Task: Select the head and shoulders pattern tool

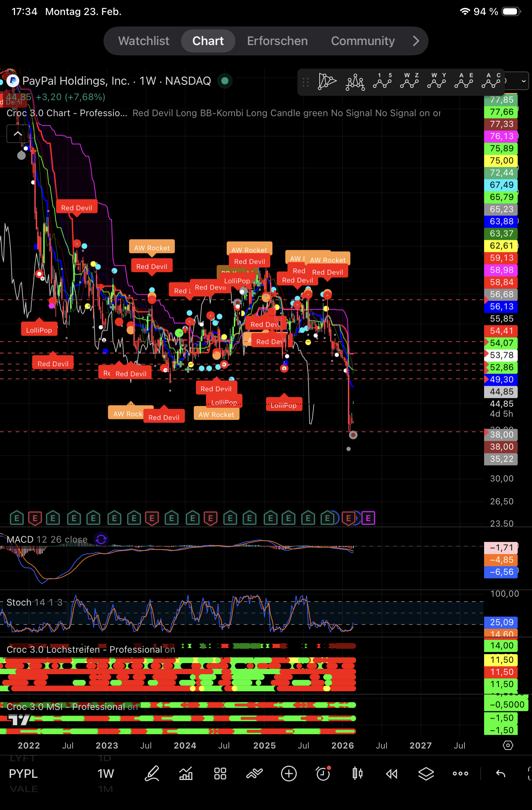Action: click(355, 82)
